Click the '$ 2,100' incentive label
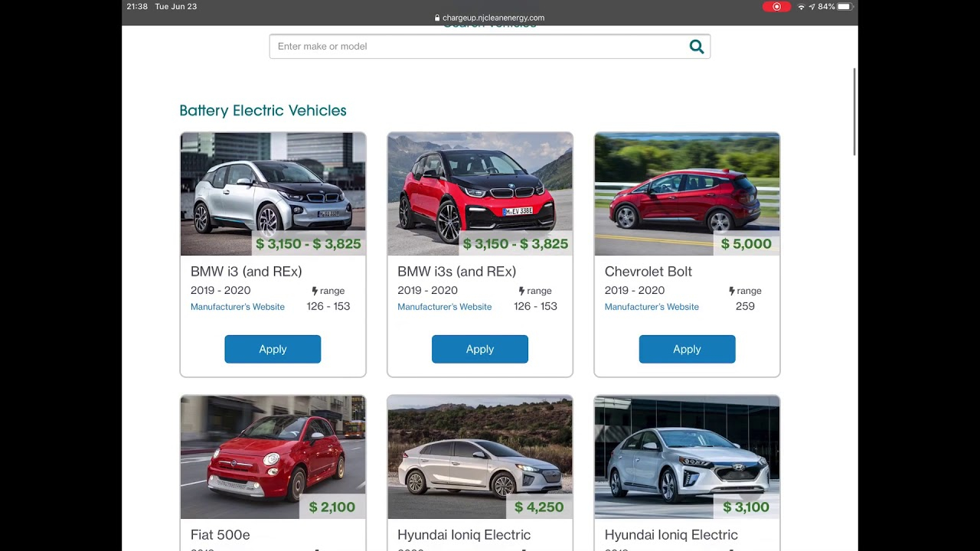 tap(332, 507)
